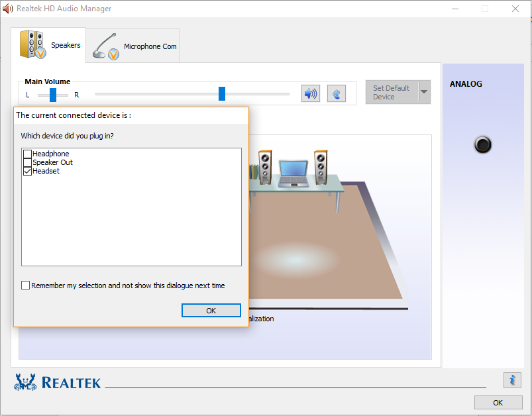Adjust the left-right balance slider handle
This screenshot has width=532, height=416.
pos(53,95)
